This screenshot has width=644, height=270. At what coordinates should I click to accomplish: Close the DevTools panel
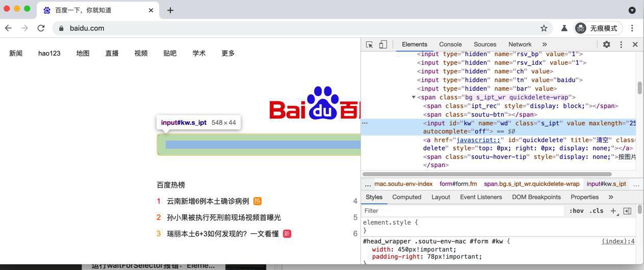(635, 44)
